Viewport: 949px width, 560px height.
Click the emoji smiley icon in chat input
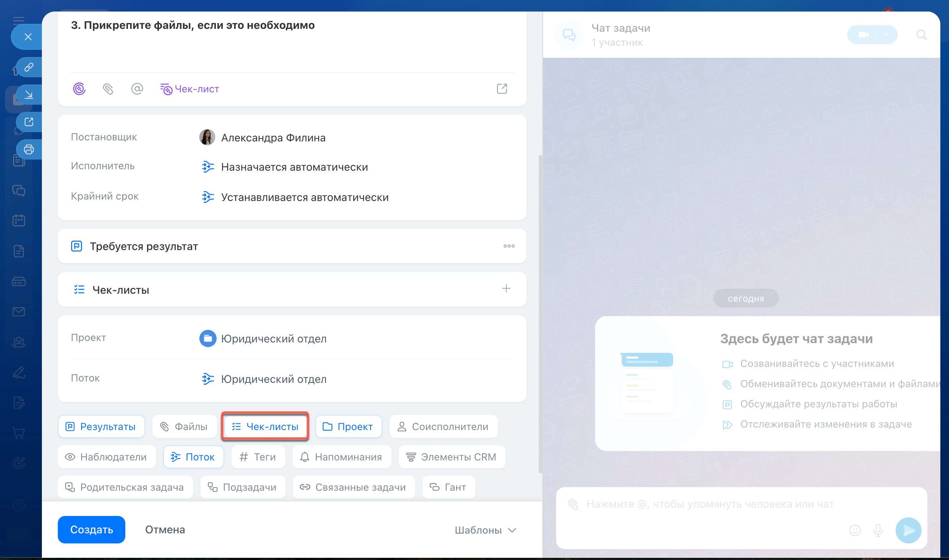coord(855,530)
